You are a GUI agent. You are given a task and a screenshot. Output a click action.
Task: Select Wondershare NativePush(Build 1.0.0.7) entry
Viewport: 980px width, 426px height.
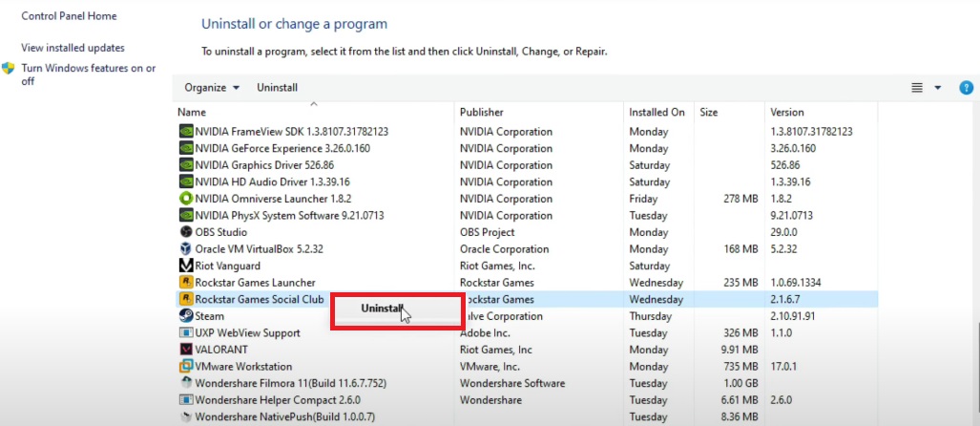point(285,416)
